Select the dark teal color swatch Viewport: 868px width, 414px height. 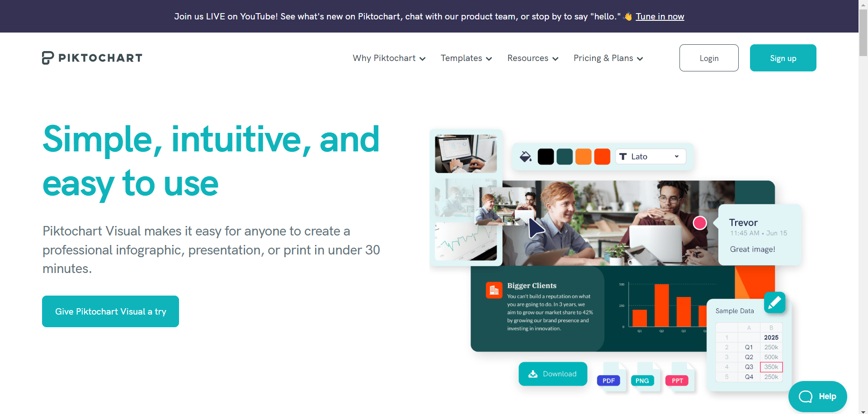(565, 156)
